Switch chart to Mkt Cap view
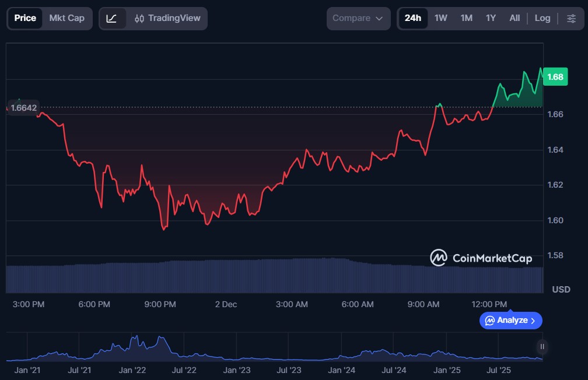The image size is (588, 380). click(x=66, y=18)
